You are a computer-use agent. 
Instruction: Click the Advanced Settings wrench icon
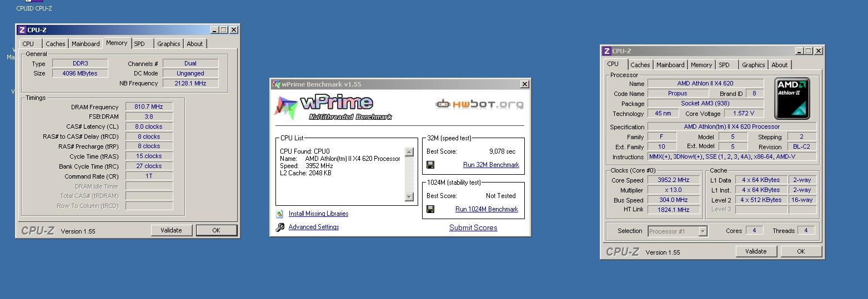pyautogui.click(x=280, y=227)
